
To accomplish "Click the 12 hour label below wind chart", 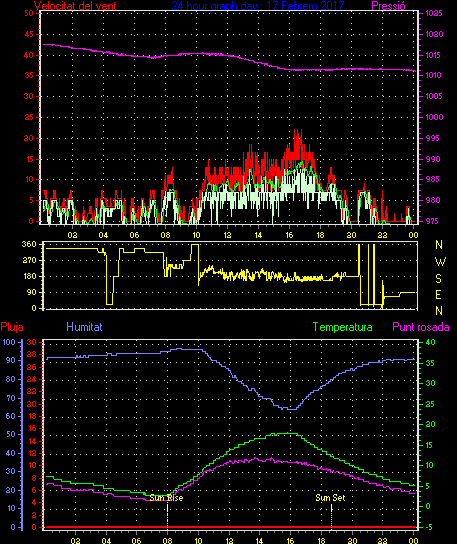I will coord(227,235).
